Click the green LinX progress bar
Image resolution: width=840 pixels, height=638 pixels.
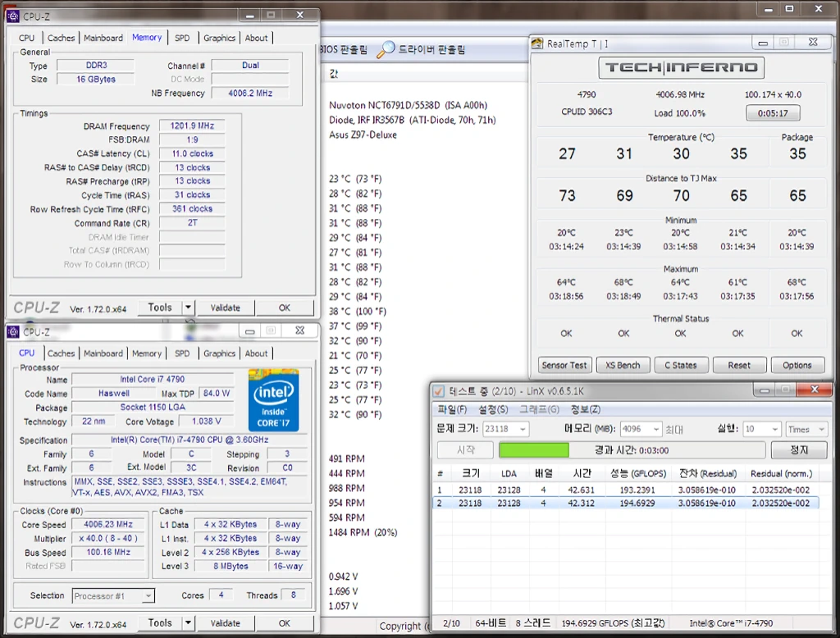coord(533,450)
